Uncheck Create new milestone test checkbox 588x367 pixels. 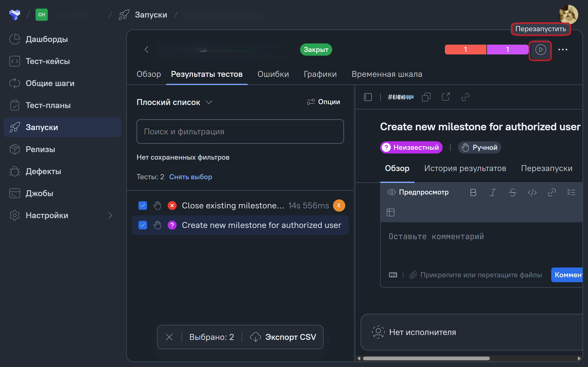[143, 225]
